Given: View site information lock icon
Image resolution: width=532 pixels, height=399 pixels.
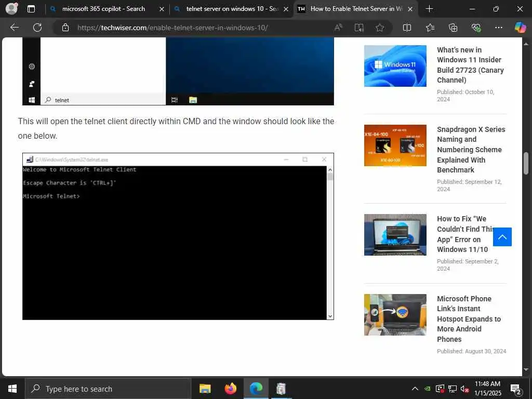Looking at the screenshot, I should pyautogui.click(x=65, y=28).
